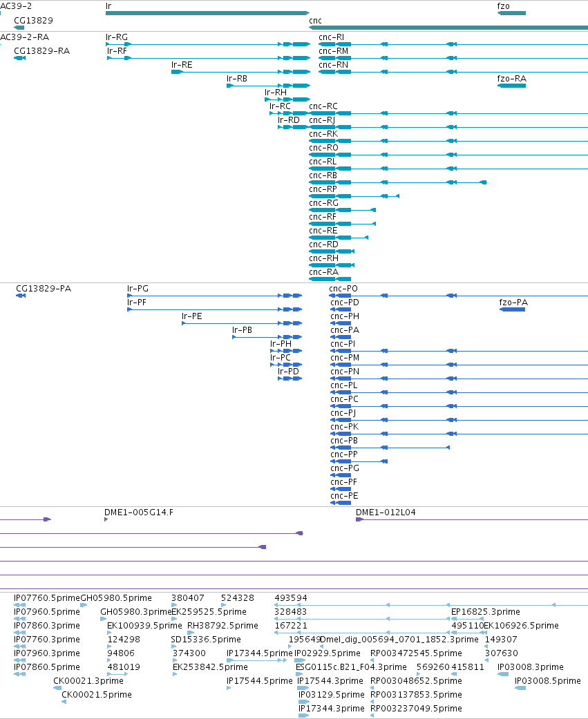Select the fzo-PA protein feature

click(512, 309)
